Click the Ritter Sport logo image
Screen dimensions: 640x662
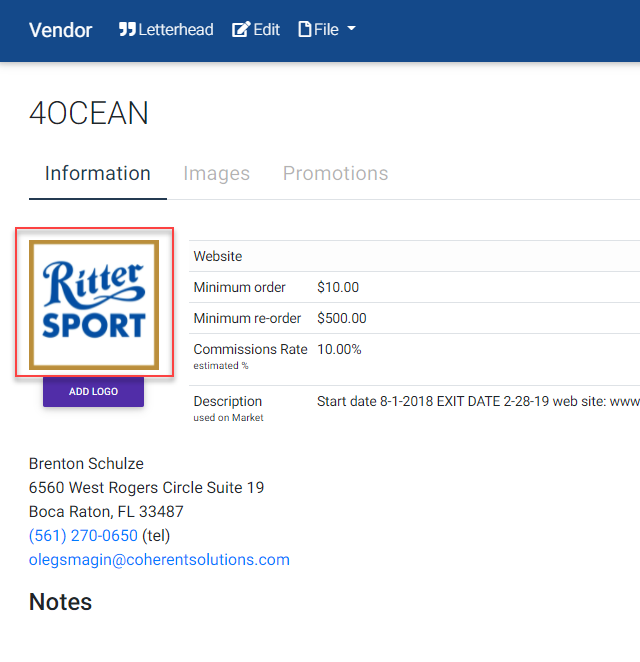point(94,305)
